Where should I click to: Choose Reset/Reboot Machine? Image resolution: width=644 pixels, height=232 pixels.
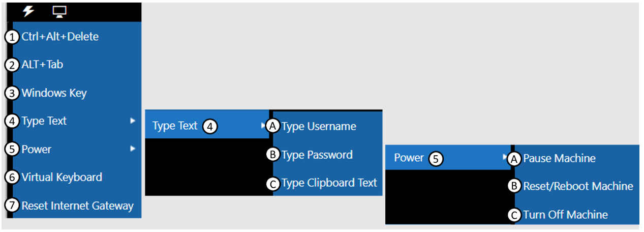point(578,186)
